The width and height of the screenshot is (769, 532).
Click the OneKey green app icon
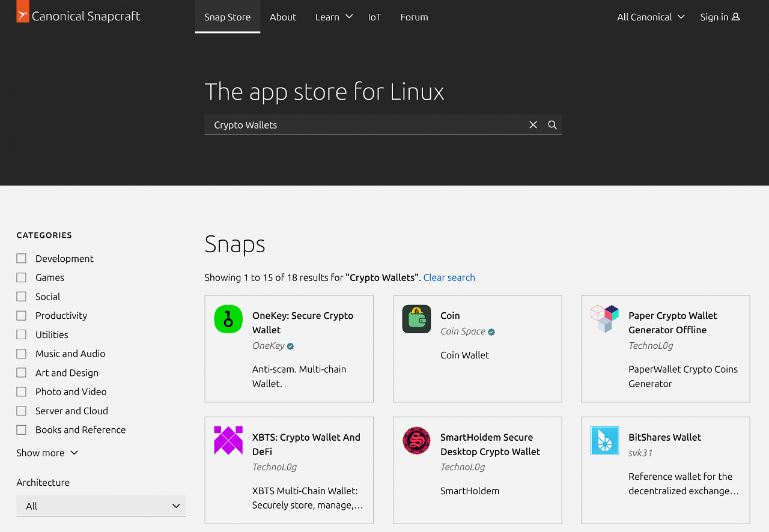(x=228, y=319)
